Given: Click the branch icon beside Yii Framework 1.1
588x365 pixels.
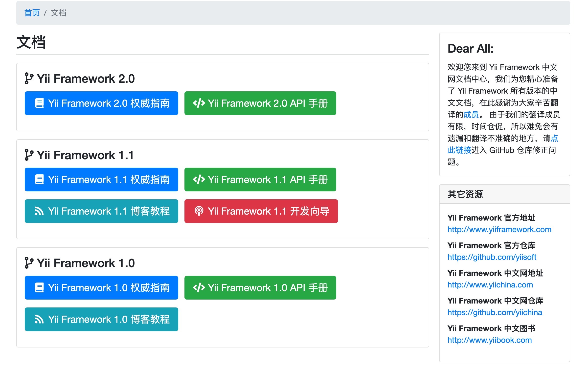Looking at the screenshot, I should point(29,155).
